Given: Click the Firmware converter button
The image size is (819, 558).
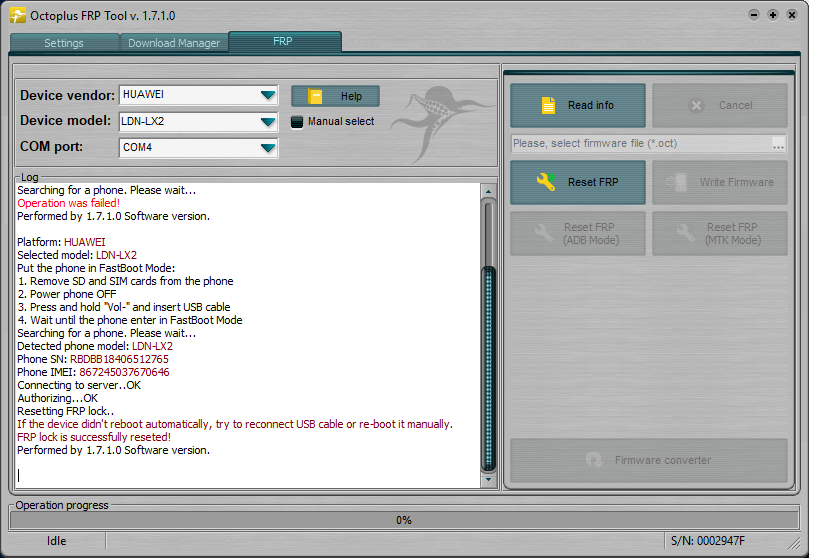Looking at the screenshot, I should (649, 460).
